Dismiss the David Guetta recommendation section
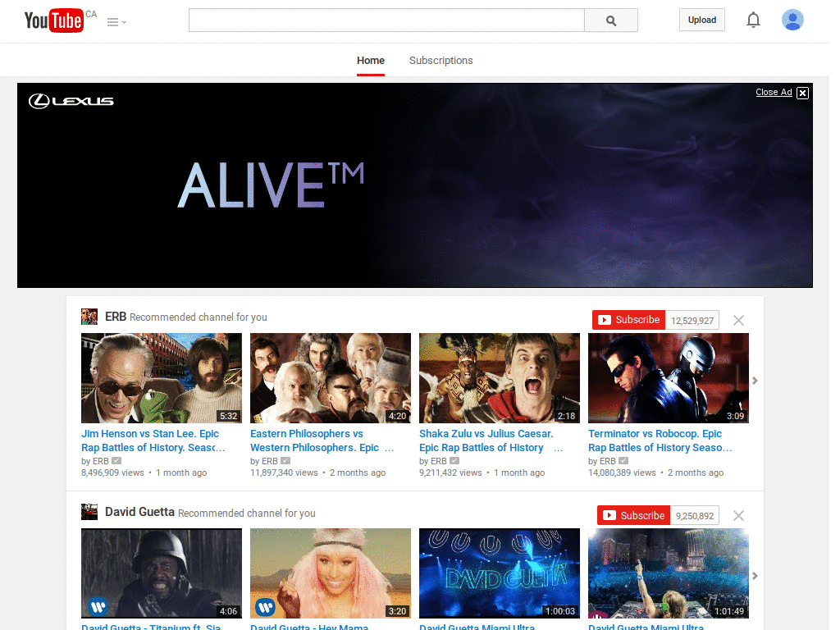The height and width of the screenshot is (630, 840). pos(738,515)
